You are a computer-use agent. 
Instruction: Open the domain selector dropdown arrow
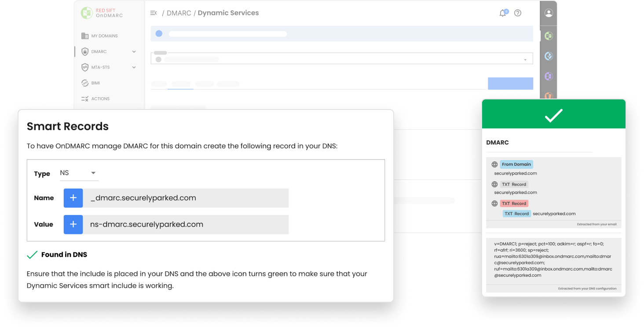click(x=525, y=60)
